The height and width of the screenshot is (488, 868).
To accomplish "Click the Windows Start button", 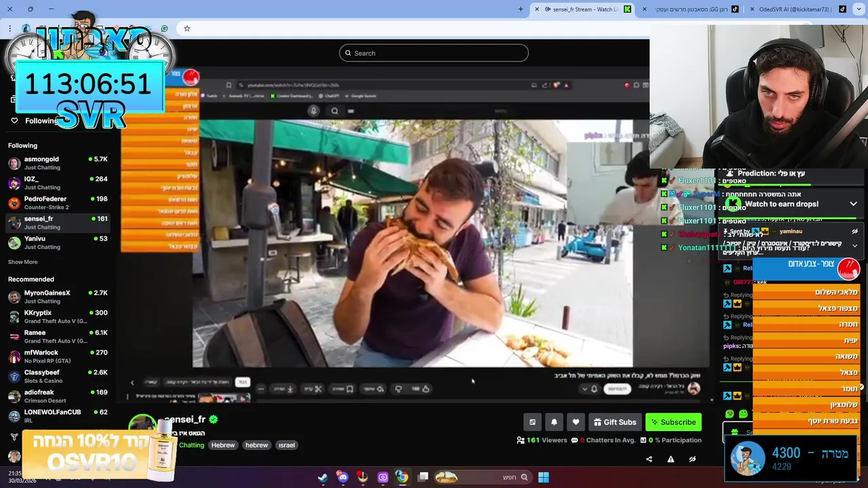I will [543, 477].
